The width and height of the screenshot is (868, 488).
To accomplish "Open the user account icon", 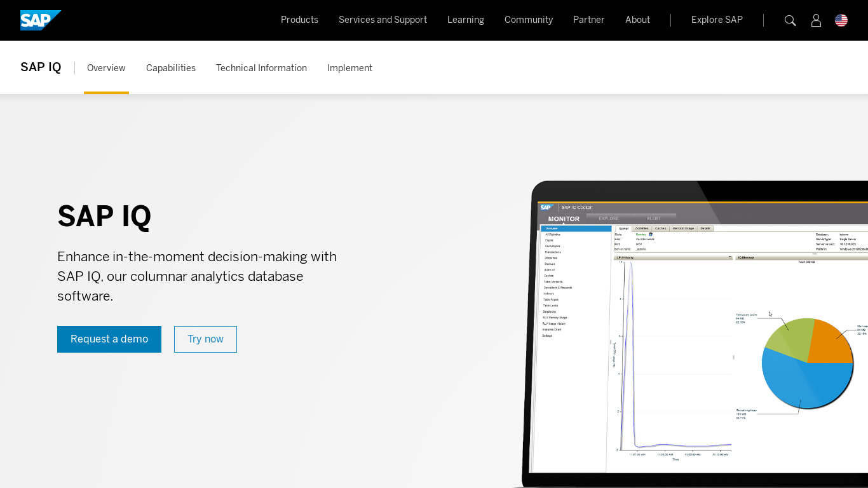I will (816, 20).
